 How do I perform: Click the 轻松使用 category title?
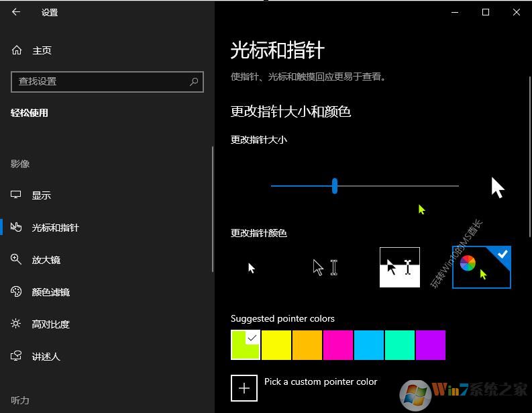[29, 113]
